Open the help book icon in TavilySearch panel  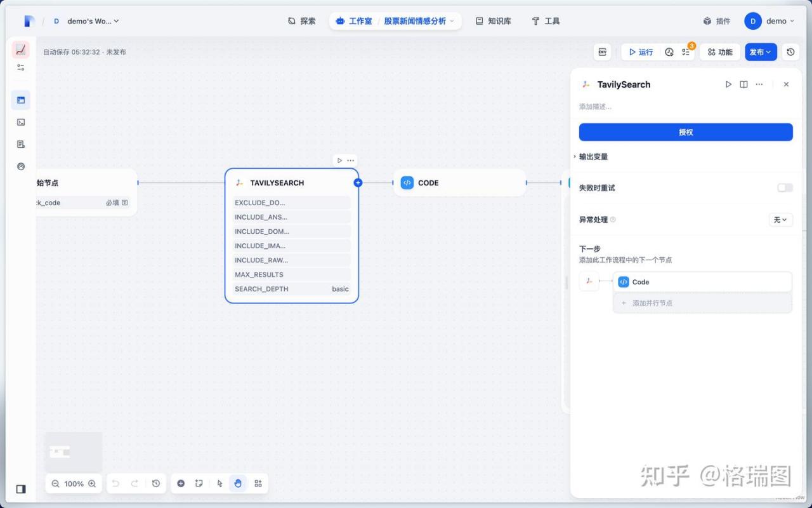(743, 84)
